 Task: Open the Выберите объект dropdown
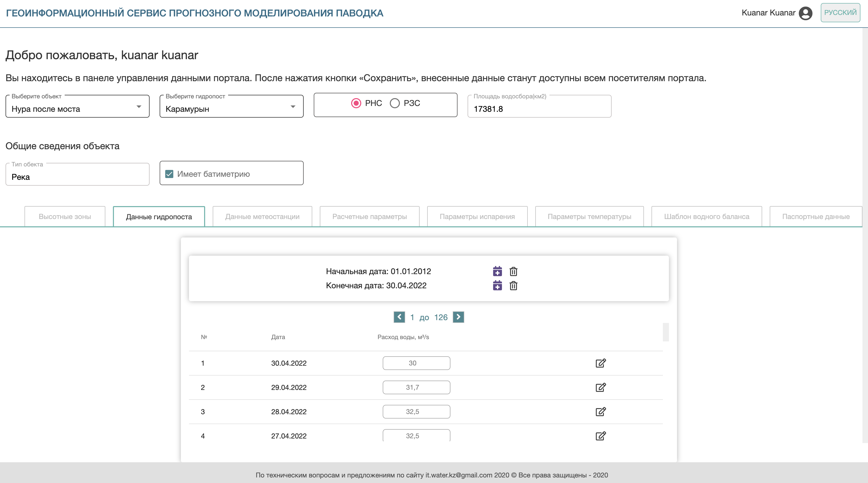click(77, 108)
